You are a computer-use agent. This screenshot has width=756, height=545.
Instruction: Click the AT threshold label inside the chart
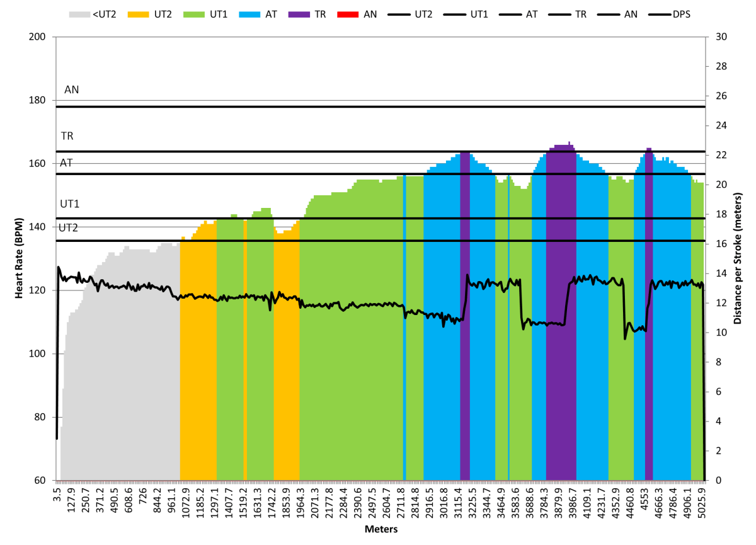pyautogui.click(x=66, y=163)
